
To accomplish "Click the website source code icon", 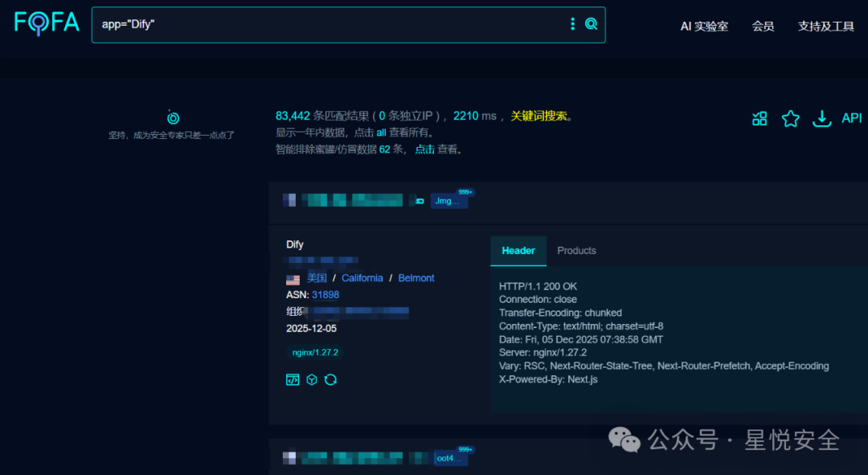I will [x=293, y=380].
